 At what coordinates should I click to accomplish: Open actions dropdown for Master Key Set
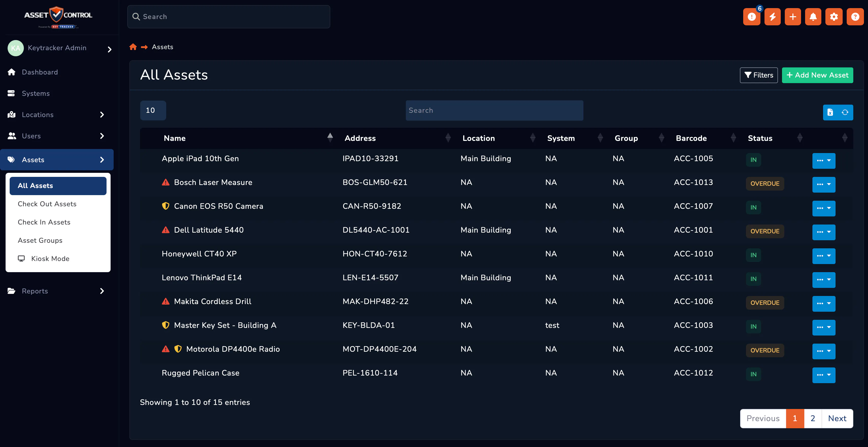pos(824,327)
